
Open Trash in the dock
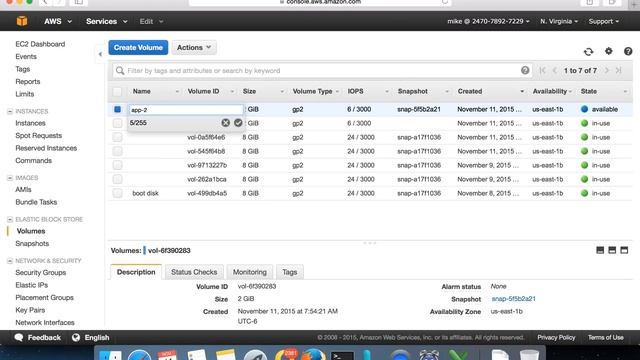pyautogui.click(x=529, y=355)
